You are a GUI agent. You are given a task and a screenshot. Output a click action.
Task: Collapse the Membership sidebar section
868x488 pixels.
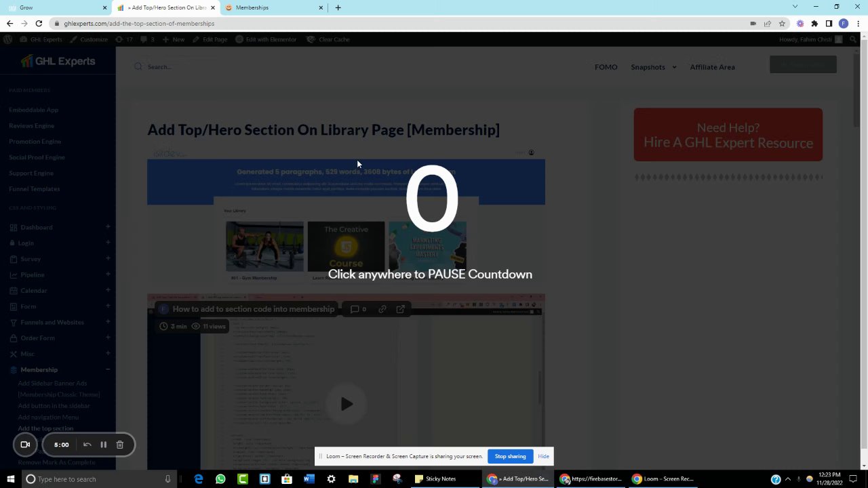point(108,369)
